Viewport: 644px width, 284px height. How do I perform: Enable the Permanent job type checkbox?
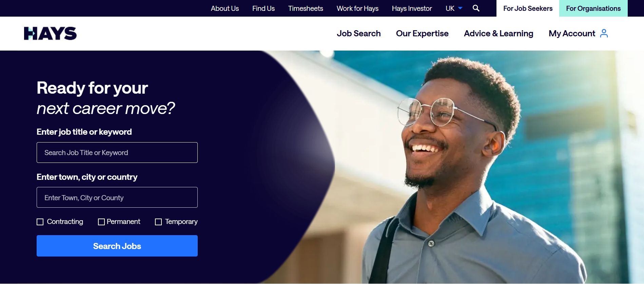[x=101, y=222]
